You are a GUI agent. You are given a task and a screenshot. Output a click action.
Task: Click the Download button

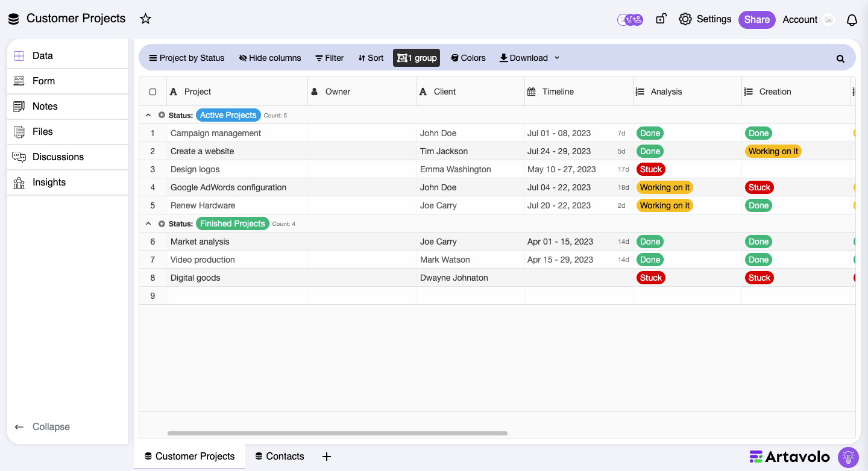[x=523, y=58]
